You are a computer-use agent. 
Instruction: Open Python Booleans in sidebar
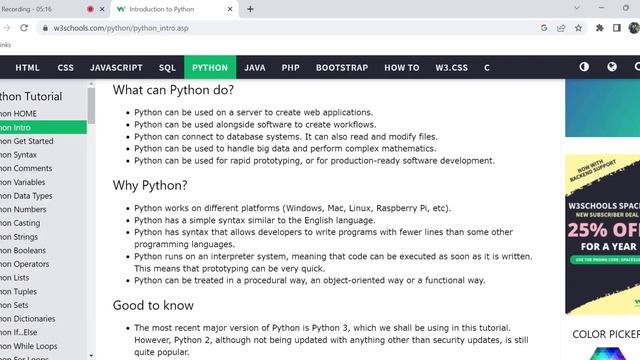tap(43, 250)
